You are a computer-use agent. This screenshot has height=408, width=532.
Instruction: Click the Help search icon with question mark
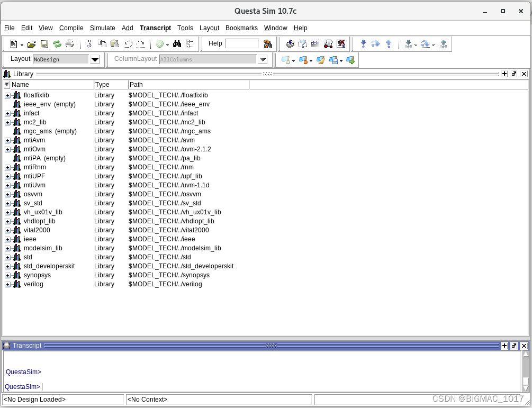268,44
